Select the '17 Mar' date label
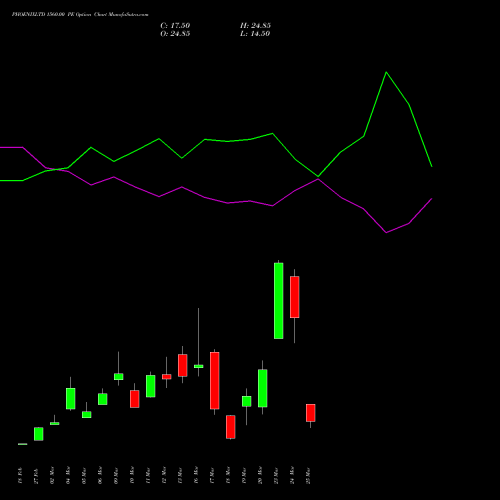The image size is (500, 500). pyautogui.click(x=212, y=476)
